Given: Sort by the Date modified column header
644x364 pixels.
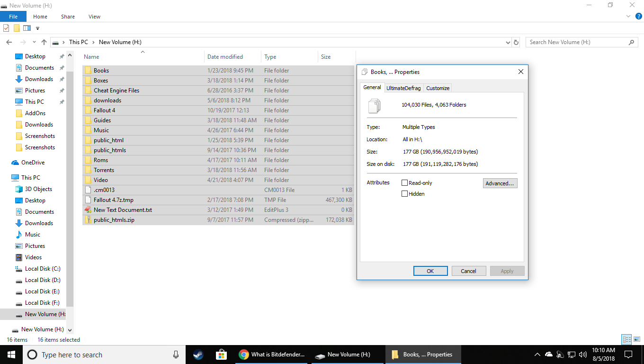Looking at the screenshot, I should [x=233, y=57].
